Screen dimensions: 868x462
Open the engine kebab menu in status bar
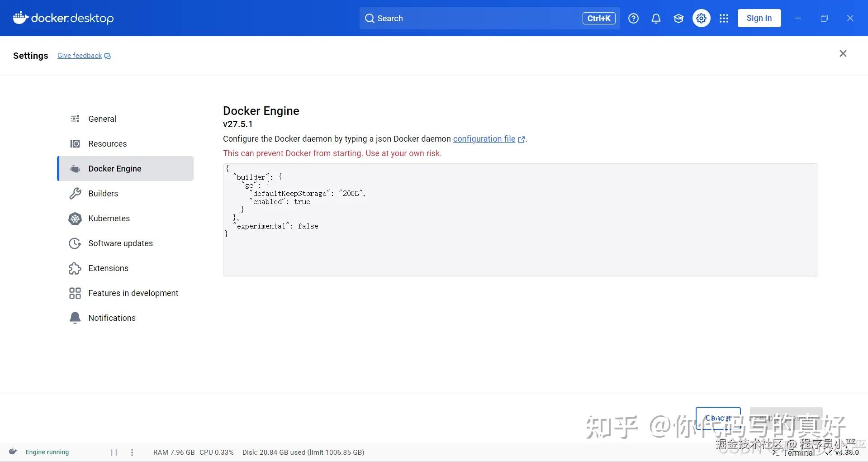[132, 452]
